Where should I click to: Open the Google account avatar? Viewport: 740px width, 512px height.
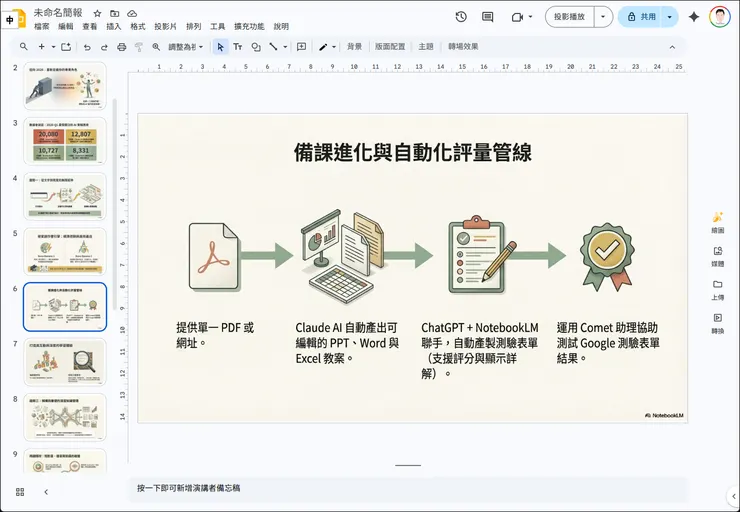(719, 17)
